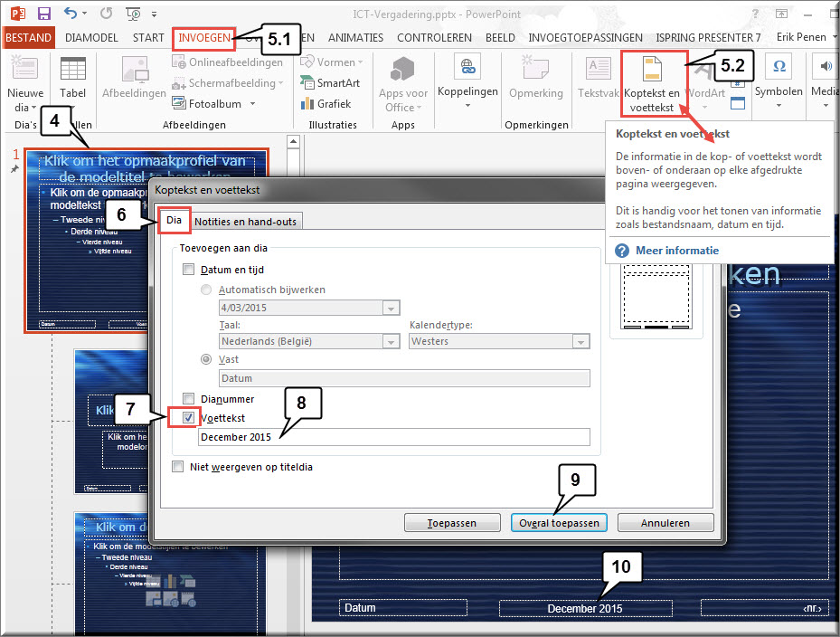Check the Datum en tijd checkbox
The height and width of the screenshot is (637, 840).
click(x=189, y=269)
